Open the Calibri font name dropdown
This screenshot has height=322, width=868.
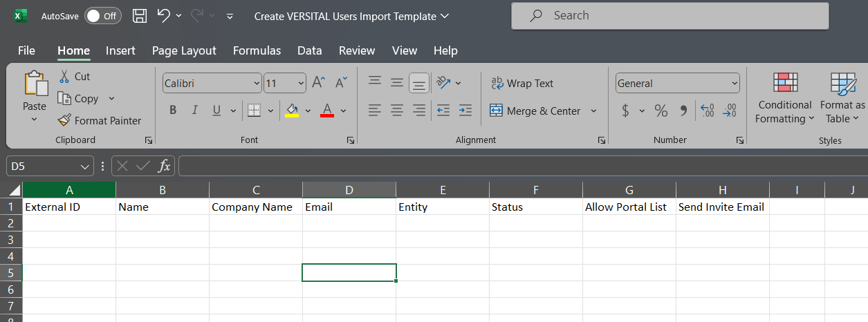(x=256, y=84)
